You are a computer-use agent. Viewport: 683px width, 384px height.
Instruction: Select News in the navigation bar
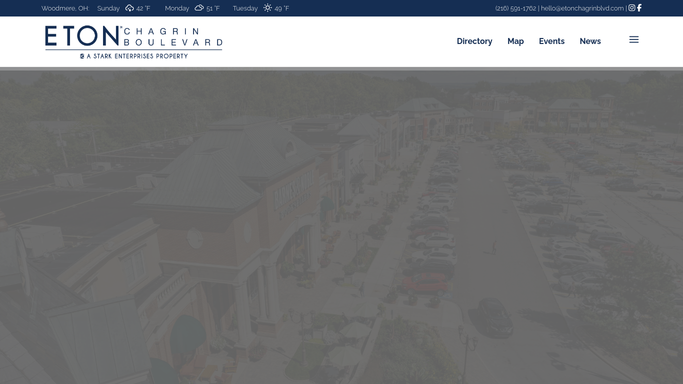point(590,41)
